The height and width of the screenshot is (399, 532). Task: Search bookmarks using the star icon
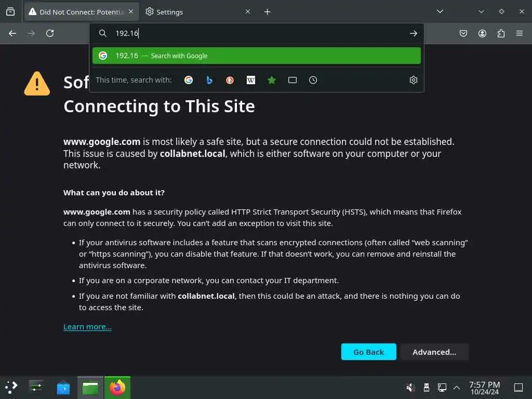click(x=271, y=80)
